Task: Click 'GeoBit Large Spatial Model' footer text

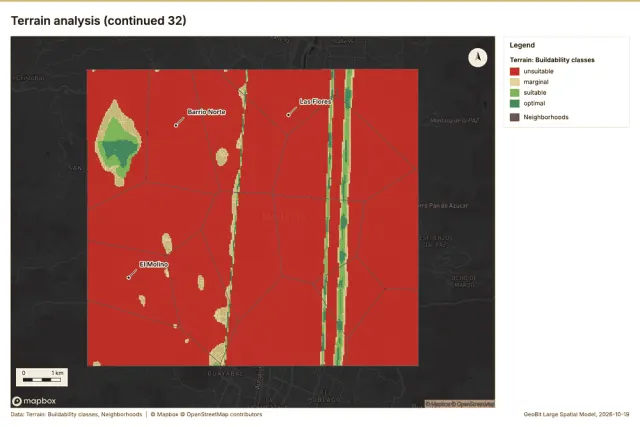Action: (x=576, y=414)
